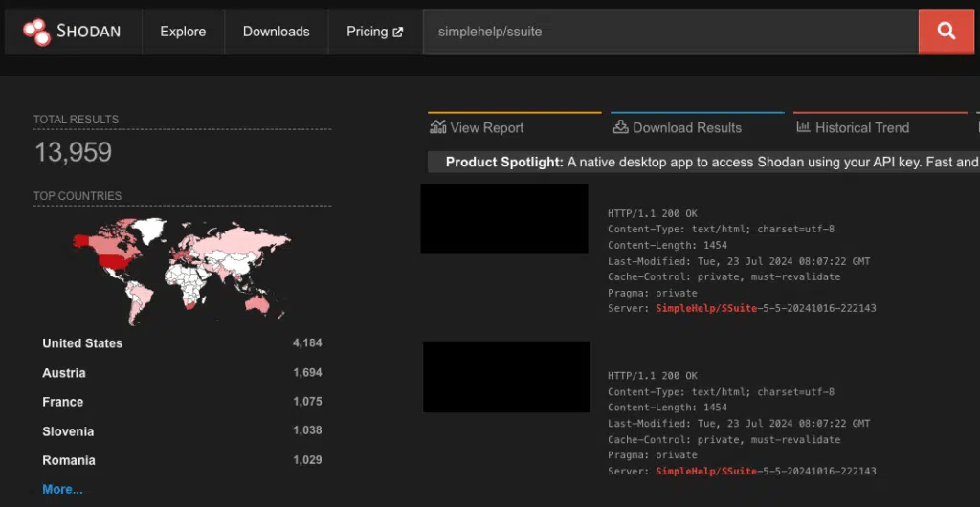This screenshot has height=507, width=980.
Task: Click second result's HTTP/1.1 200 OK line
Action: tap(653, 376)
